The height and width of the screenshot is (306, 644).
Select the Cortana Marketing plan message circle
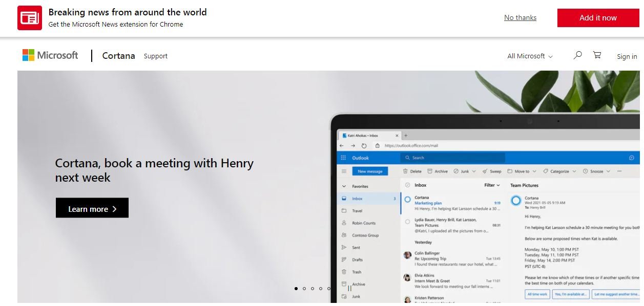click(408, 200)
